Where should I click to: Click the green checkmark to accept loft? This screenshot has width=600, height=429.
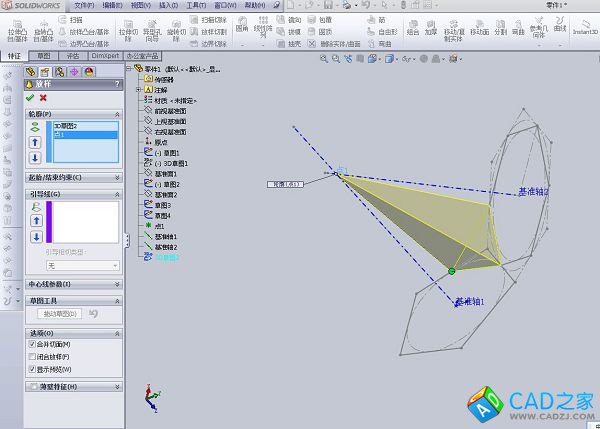pyautogui.click(x=30, y=98)
